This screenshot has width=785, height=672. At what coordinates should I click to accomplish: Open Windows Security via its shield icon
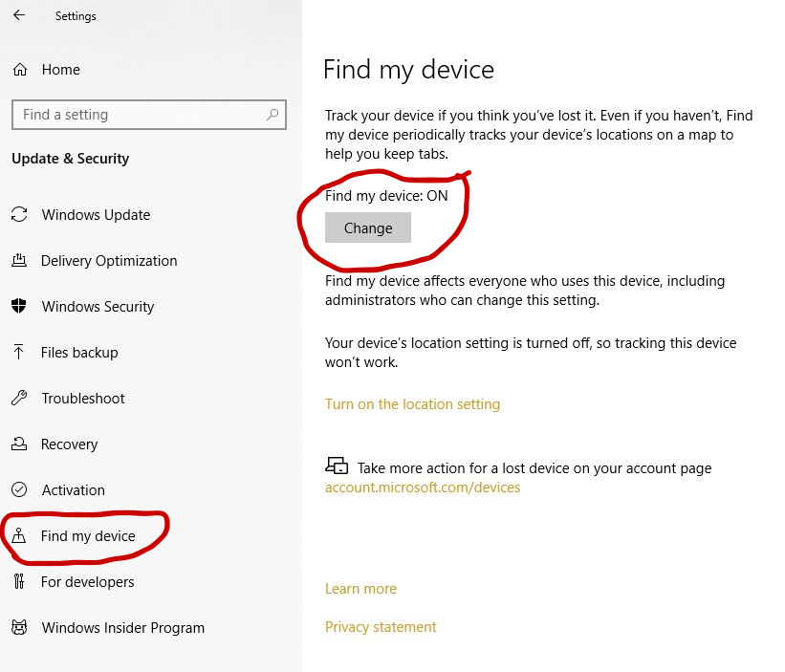[x=19, y=307]
